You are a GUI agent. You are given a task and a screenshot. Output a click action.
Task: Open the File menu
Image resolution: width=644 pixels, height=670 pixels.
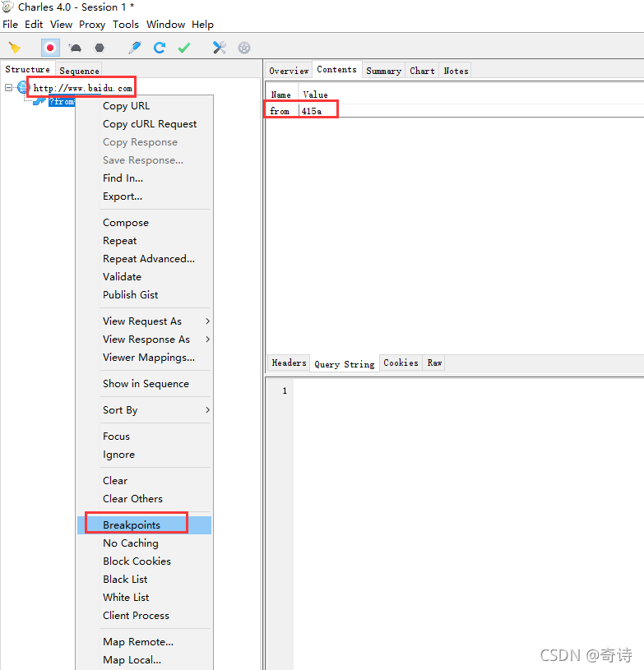pyautogui.click(x=10, y=25)
